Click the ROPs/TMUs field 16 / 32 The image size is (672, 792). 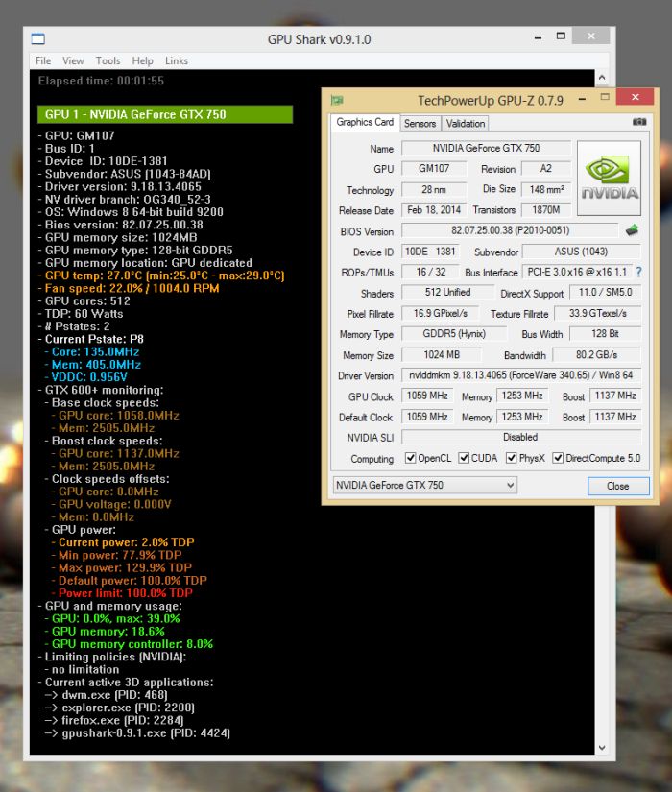(x=430, y=272)
